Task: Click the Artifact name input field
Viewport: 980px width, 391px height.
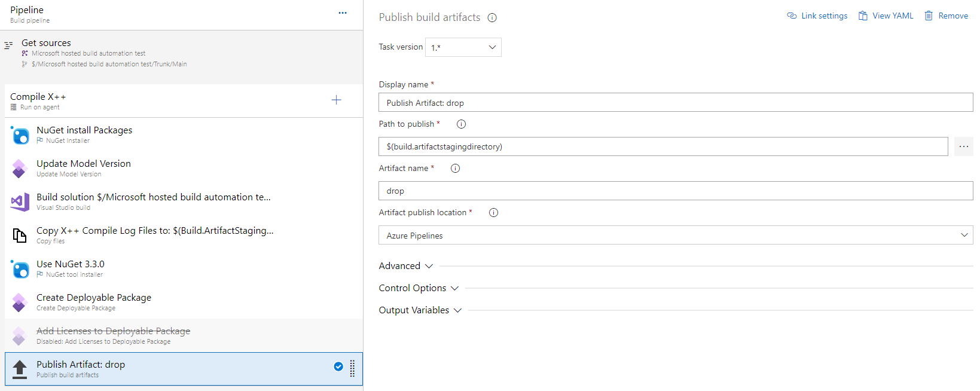Action: click(x=676, y=191)
